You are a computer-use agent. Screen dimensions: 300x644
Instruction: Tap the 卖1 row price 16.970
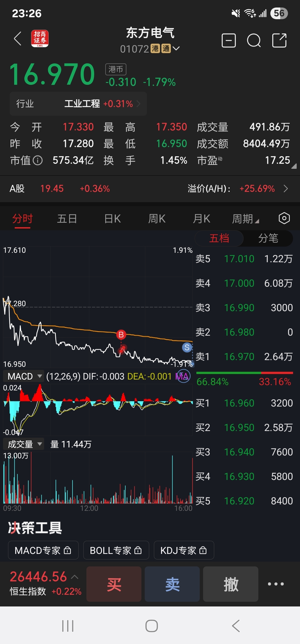pos(239,357)
